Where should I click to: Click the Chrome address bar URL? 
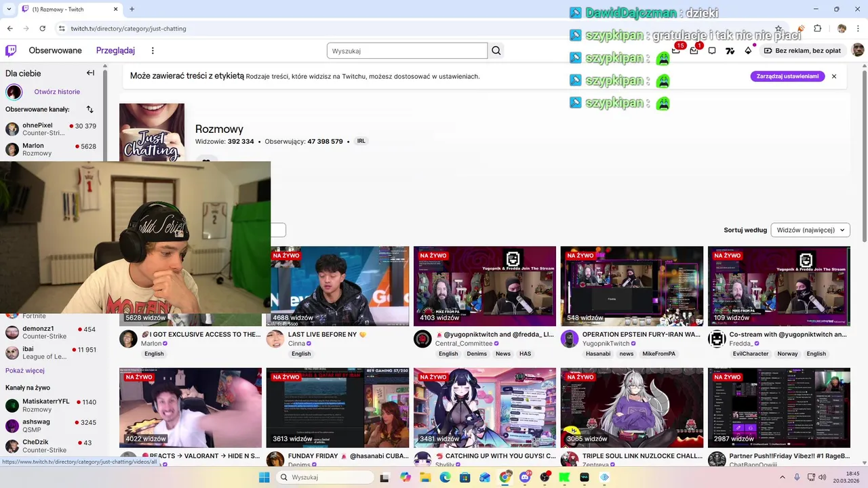128,28
